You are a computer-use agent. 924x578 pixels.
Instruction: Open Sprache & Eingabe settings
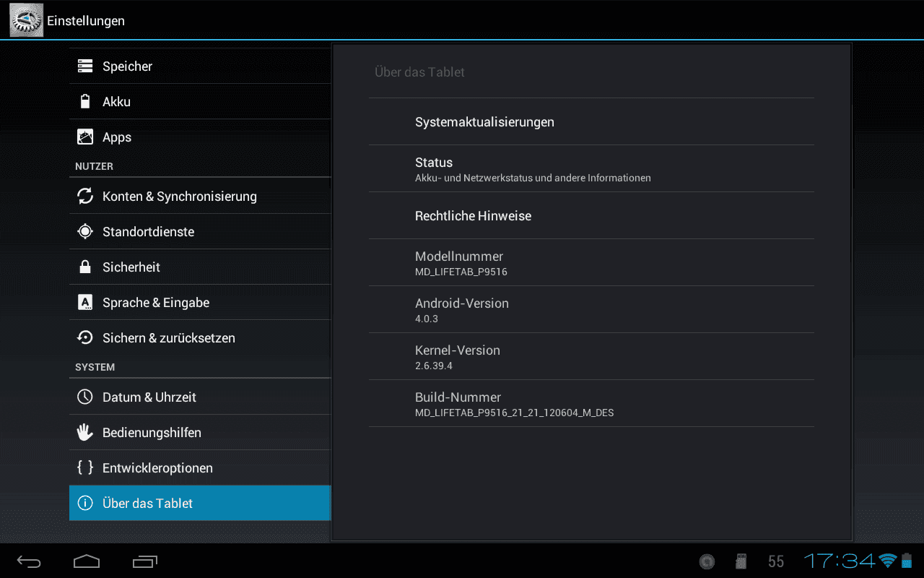pos(200,303)
